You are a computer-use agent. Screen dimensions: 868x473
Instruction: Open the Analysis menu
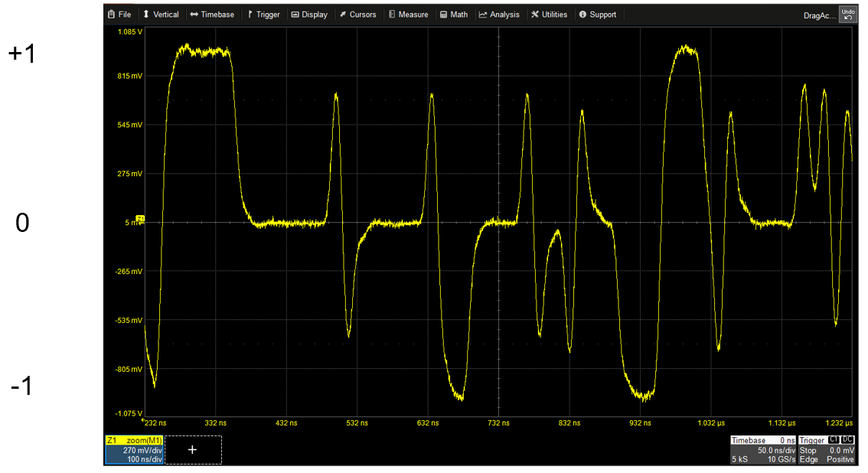499,15
